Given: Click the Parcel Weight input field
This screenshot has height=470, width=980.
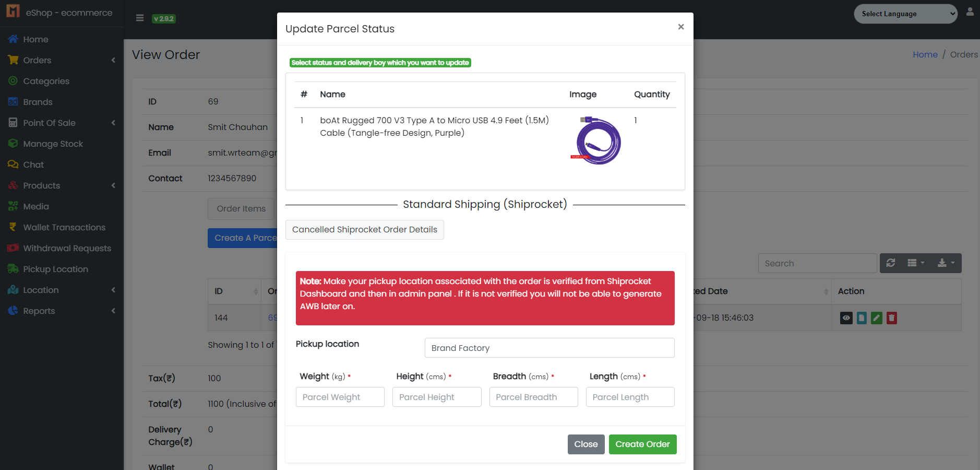Looking at the screenshot, I should tap(340, 397).
